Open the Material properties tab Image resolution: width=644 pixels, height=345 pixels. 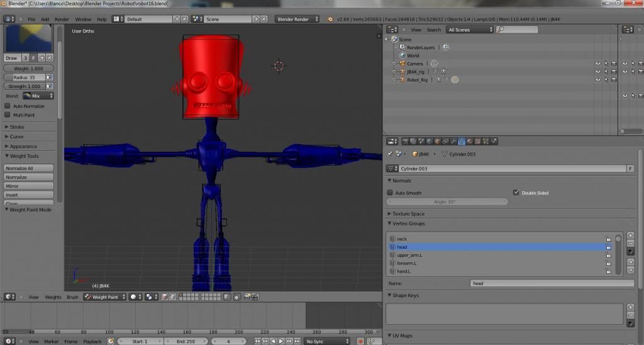click(x=470, y=142)
